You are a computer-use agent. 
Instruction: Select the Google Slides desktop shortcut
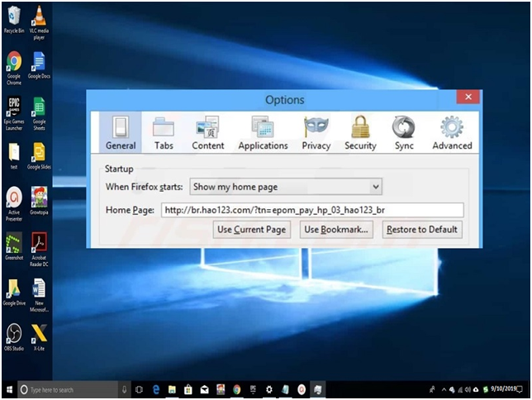coord(39,156)
